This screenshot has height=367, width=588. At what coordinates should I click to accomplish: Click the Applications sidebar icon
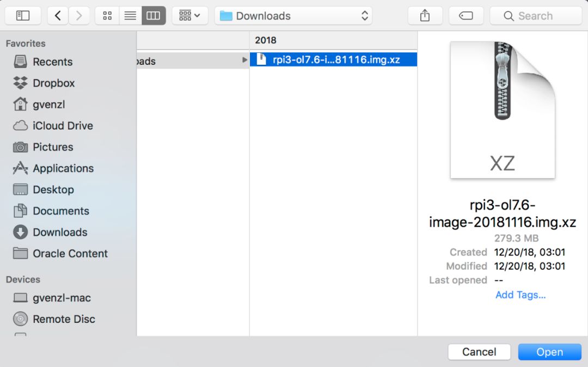pyautogui.click(x=20, y=168)
